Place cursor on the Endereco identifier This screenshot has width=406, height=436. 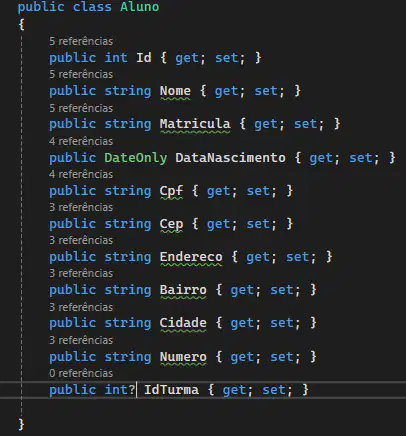[191, 257]
